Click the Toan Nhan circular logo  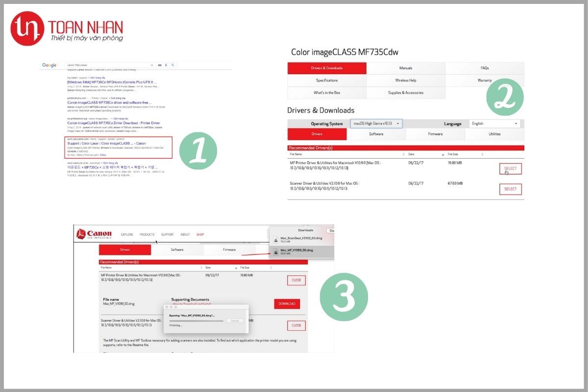pyautogui.click(x=27, y=28)
